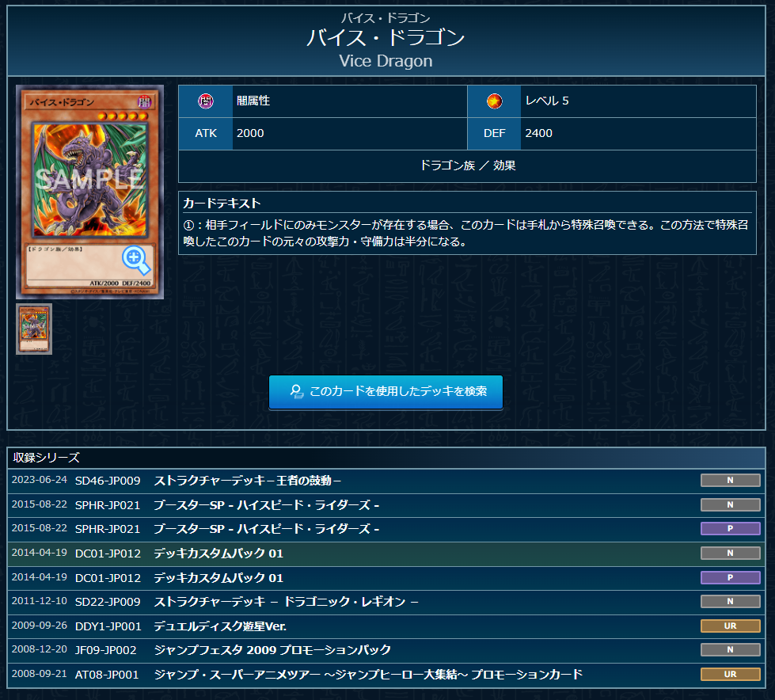775x700 pixels.
Task: Open DC01-JP012 デッキカスタムパック 01 N-rarity row
Action: 386,554
